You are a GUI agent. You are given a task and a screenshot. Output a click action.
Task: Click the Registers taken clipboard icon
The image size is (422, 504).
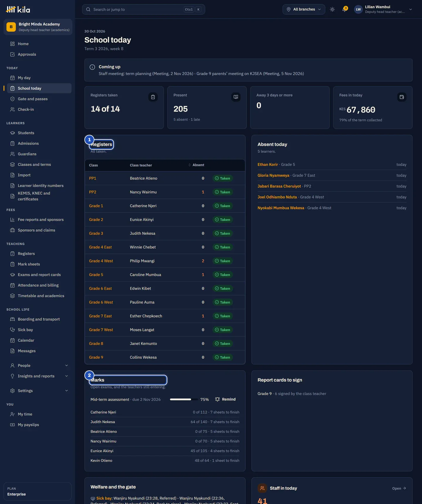point(153,97)
